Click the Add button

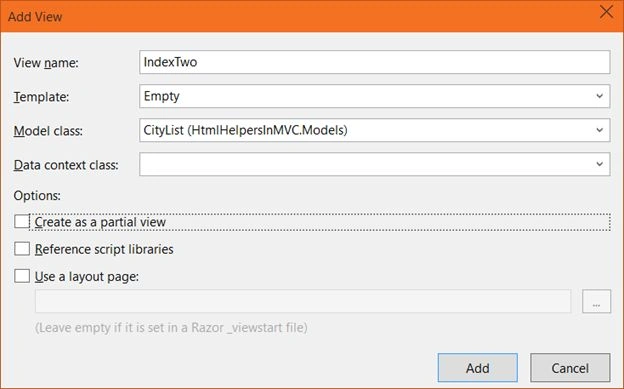tap(478, 368)
